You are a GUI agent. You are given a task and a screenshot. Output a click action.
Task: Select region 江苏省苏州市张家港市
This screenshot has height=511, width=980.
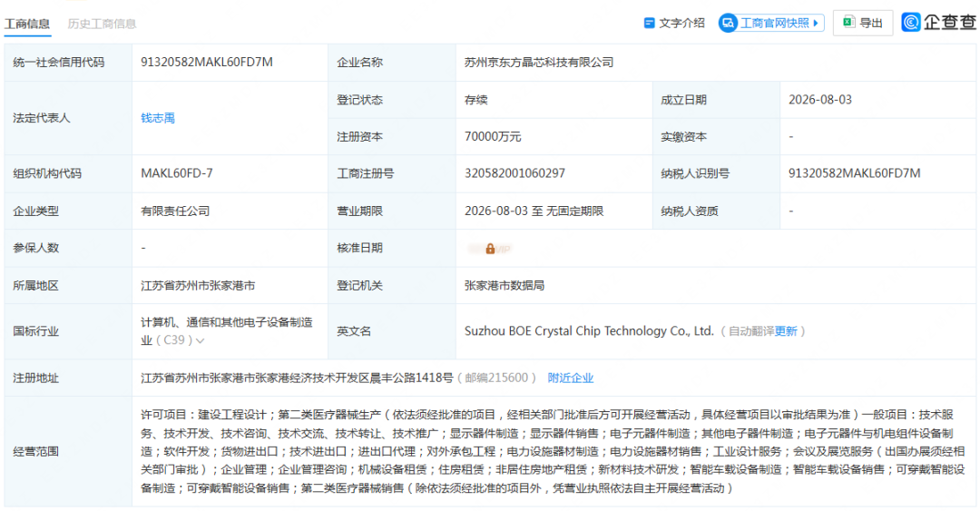[x=198, y=286]
